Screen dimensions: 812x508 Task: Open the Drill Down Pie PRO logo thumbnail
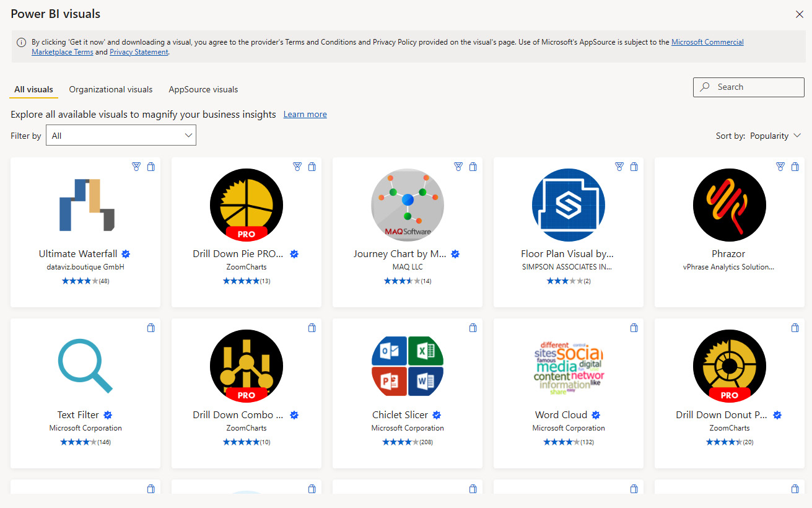(x=247, y=205)
